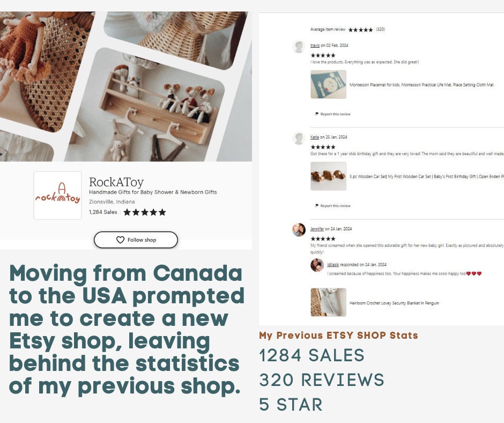
Task: Open the Crochet Lovey Penguin blanket thumbnail
Action: (x=328, y=302)
